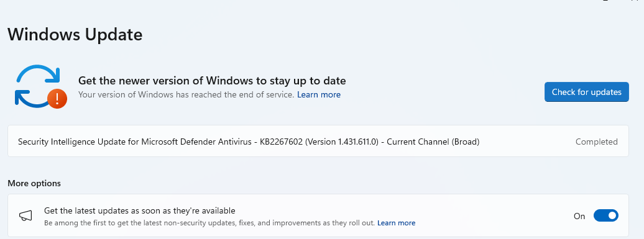
Task: Click the Completed status text
Action: (596, 142)
